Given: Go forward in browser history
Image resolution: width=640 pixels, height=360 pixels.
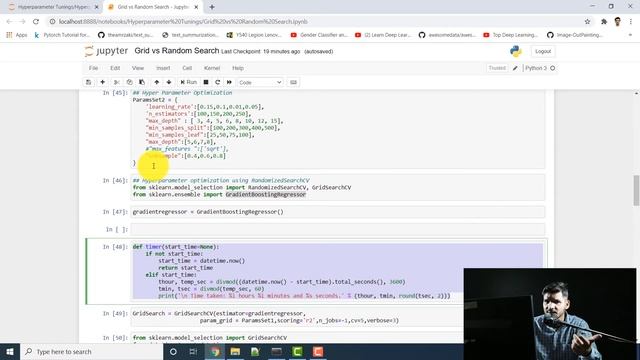Looking at the screenshot, I should tap(22, 22).
